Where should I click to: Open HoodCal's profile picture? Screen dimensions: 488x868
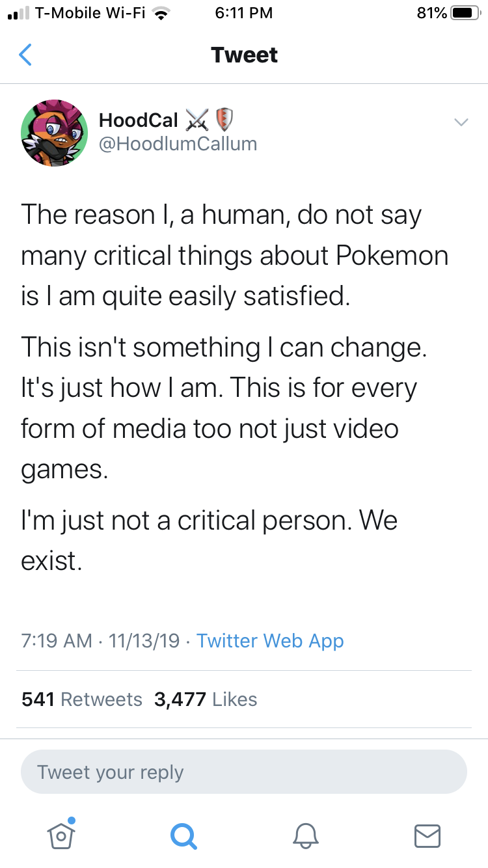click(55, 133)
